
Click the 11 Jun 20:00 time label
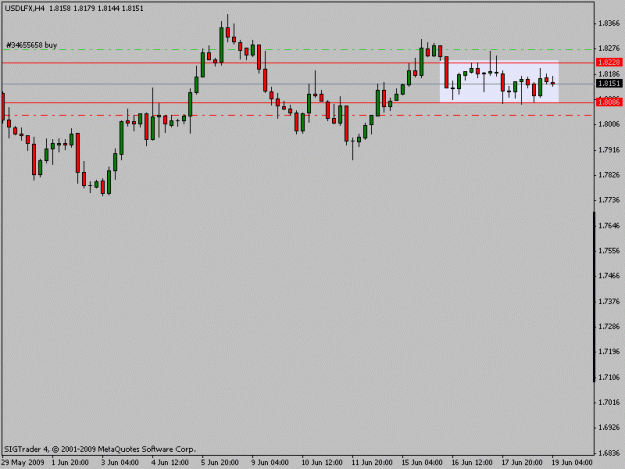[x=371, y=463]
